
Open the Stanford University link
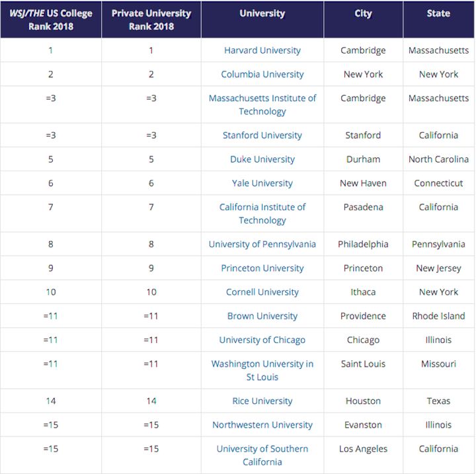click(262, 135)
